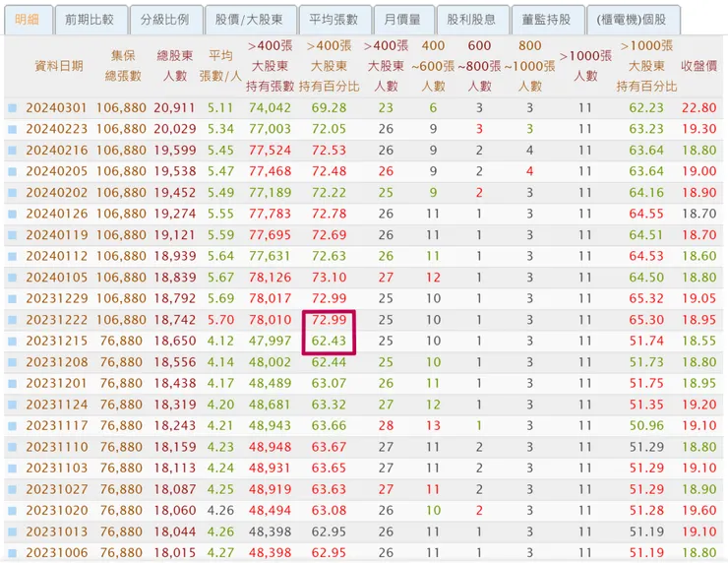Click closing price 19.60

click(699, 511)
